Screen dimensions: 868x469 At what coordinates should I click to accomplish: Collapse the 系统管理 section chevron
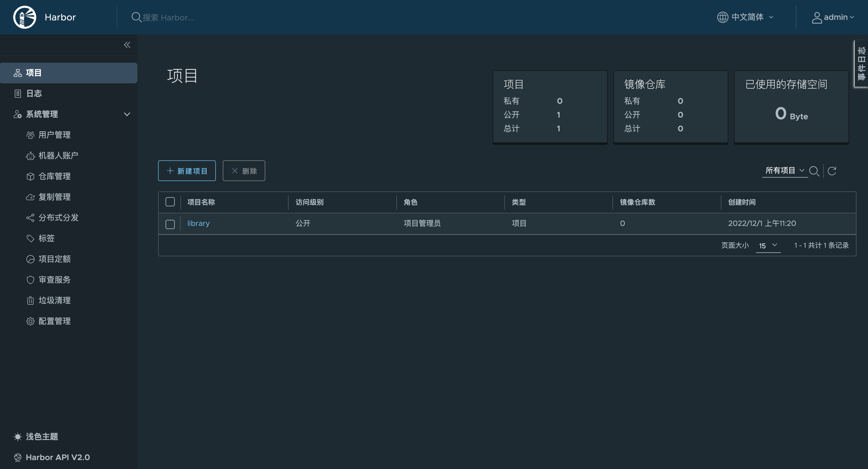(127, 114)
